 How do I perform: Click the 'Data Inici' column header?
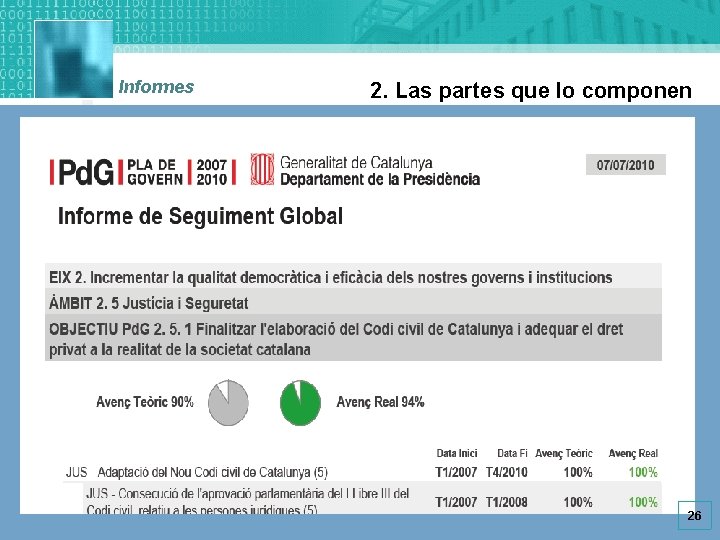(457, 454)
